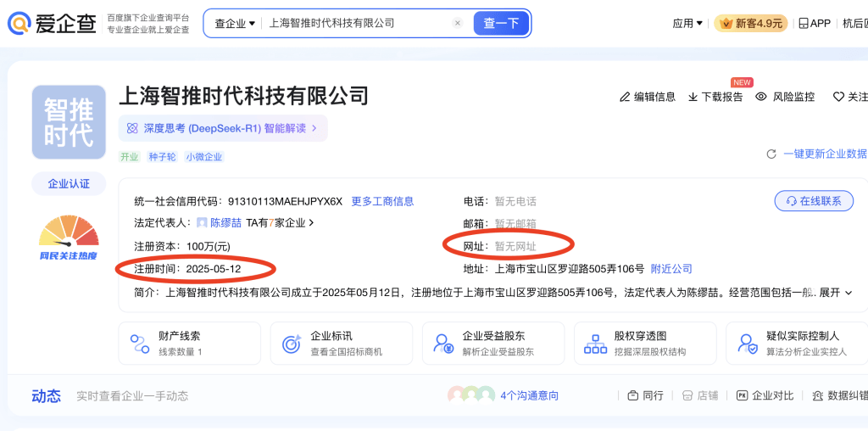
Task: Expand the 应用 dropdown menu
Action: [687, 24]
